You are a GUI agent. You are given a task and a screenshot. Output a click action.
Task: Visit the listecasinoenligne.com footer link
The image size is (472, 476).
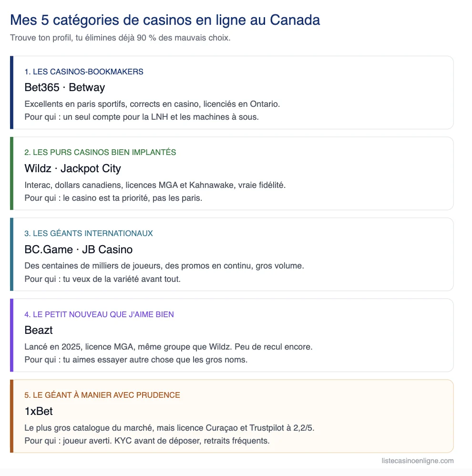point(418,461)
